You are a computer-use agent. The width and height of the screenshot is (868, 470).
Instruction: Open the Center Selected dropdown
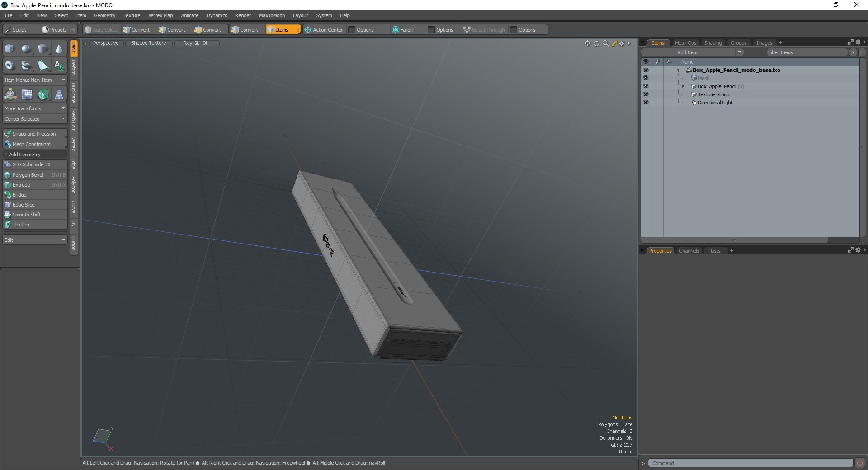click(x=35, y=119)
